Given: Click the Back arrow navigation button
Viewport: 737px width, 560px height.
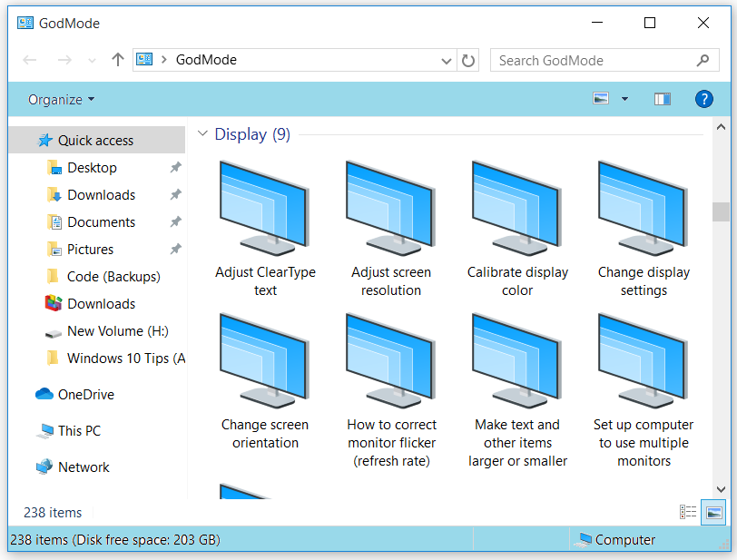Looking at the screenshot, I should coord(30,60).
